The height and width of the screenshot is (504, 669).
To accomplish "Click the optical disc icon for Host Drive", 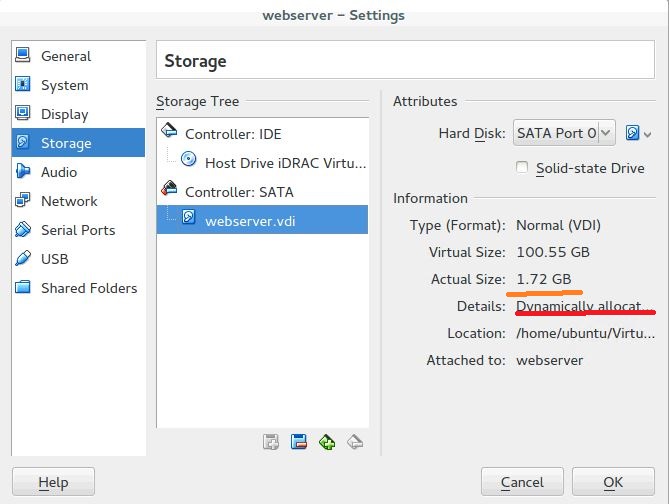I will [x=188, y=159].
